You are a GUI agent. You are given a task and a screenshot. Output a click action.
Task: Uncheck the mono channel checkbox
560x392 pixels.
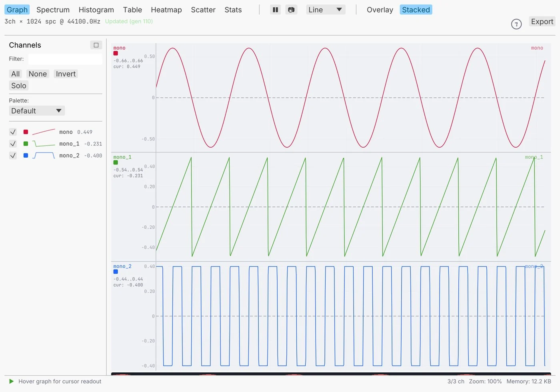click(13, 132)
